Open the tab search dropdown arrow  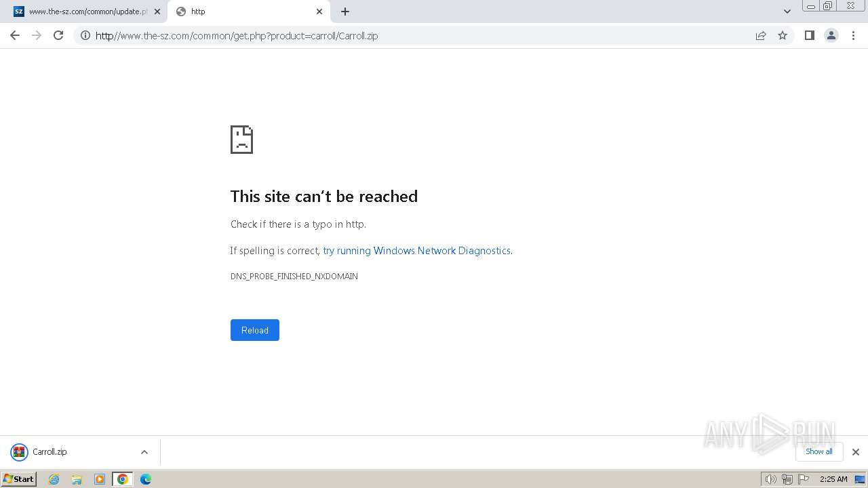pos(787,12)
